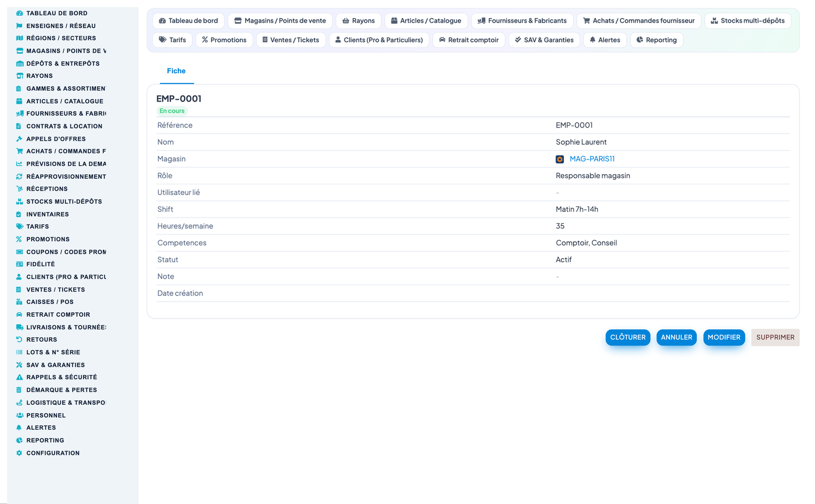Click the SAV & Garanties tools icon in sidebar
The image size is (815, 504).
(x=19, y=365)
